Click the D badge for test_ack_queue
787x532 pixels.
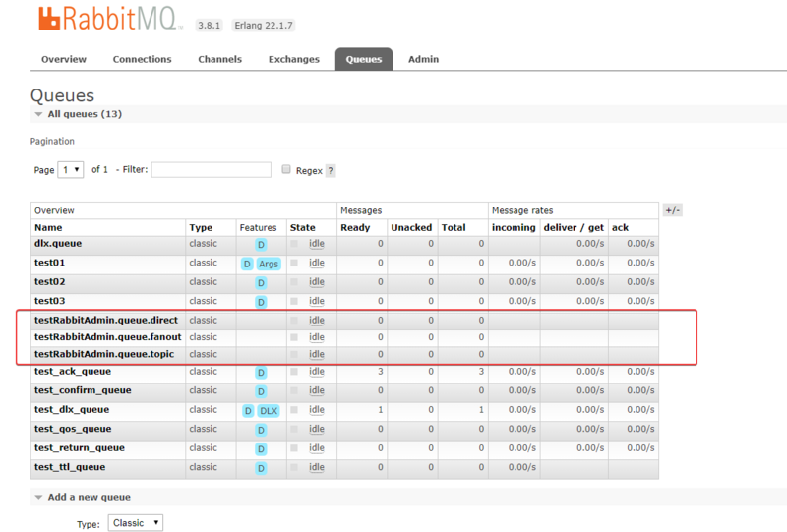click(x=261, y=373)
